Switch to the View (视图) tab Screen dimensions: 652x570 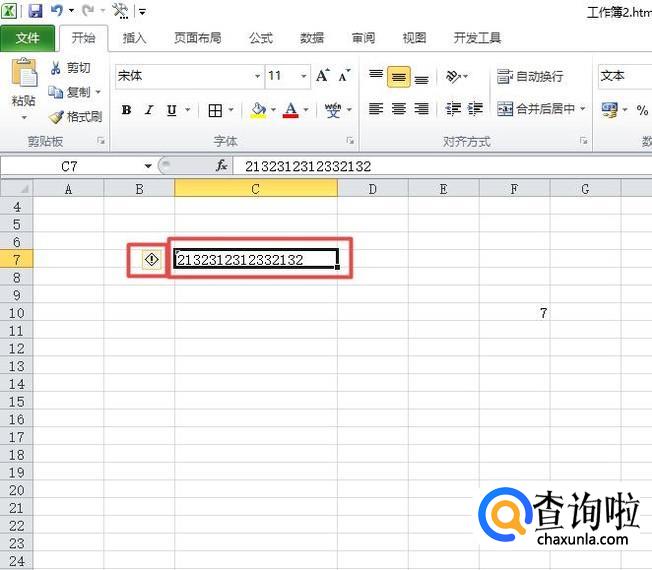414,38
